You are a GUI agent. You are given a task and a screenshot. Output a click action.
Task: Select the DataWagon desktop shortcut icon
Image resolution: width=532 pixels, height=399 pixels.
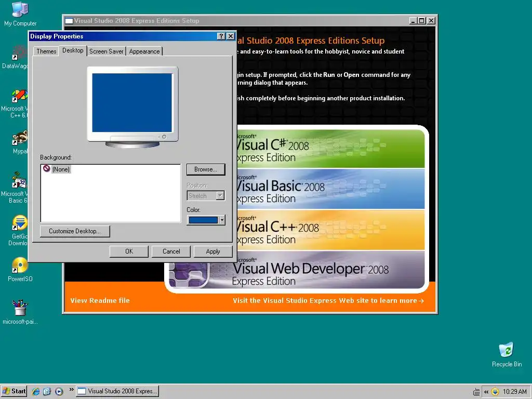pyautogui.click(x=20, y=53)
